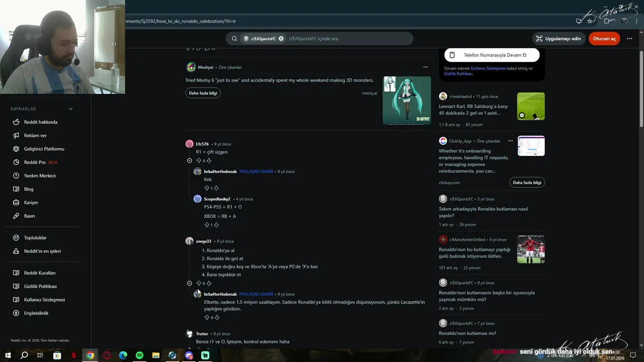
Task: Open Windows Start menu
Action: click(x=8, y=355)
